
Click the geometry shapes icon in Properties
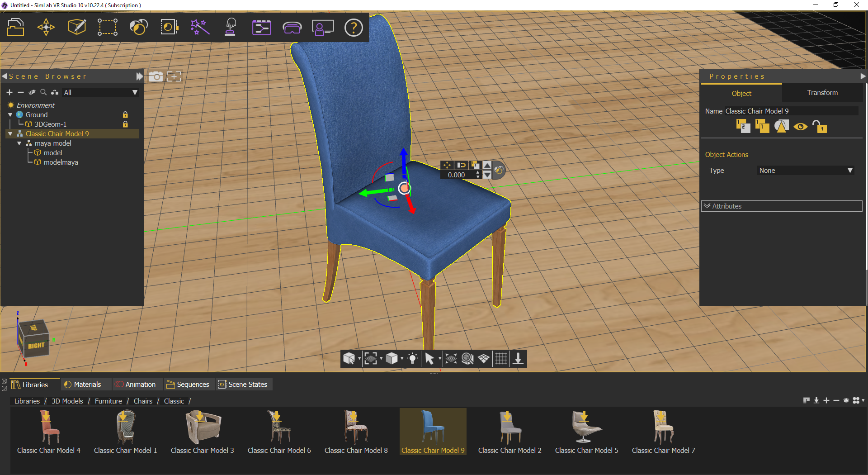click(781, 126)
